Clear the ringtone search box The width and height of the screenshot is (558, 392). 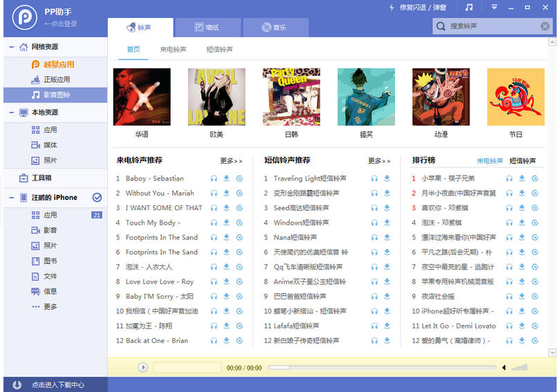545,26
